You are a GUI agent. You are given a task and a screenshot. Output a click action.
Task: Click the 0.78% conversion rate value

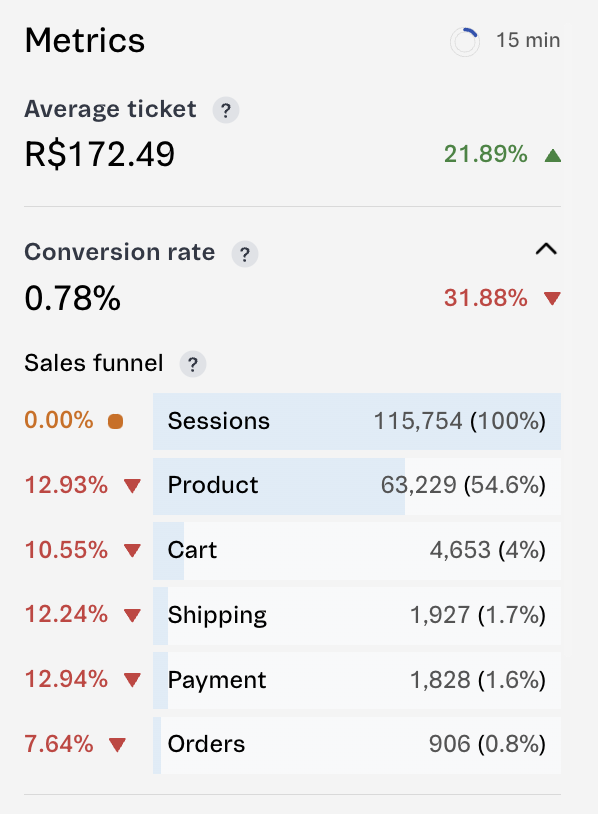click(x=73, y=299)
